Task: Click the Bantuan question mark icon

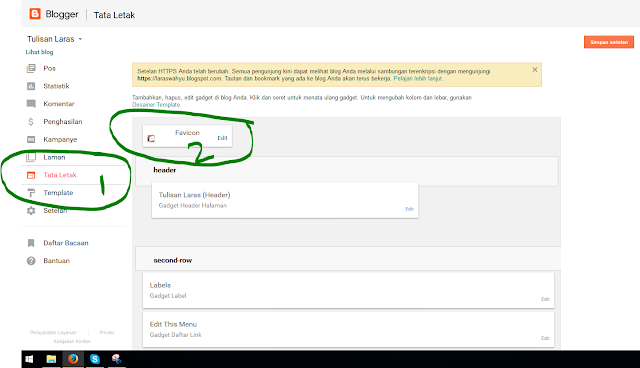Action: [x=31, y=261]
